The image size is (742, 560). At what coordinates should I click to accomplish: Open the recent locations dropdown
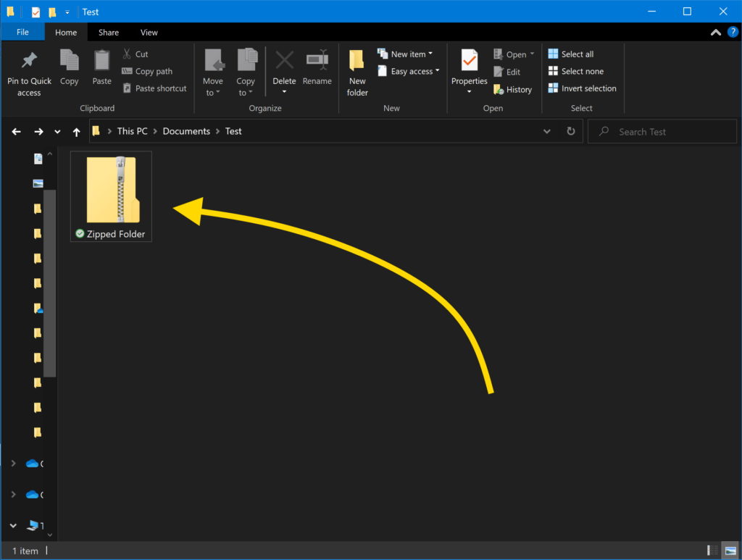point(57,131)
